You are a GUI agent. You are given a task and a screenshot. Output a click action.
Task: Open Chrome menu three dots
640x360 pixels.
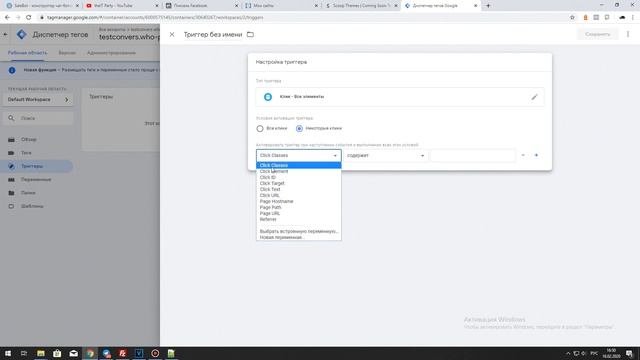[x=633, y=18]
